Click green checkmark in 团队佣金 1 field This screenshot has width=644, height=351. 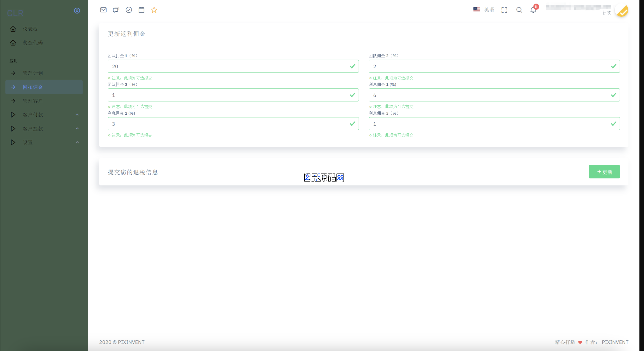pos(352,66)
